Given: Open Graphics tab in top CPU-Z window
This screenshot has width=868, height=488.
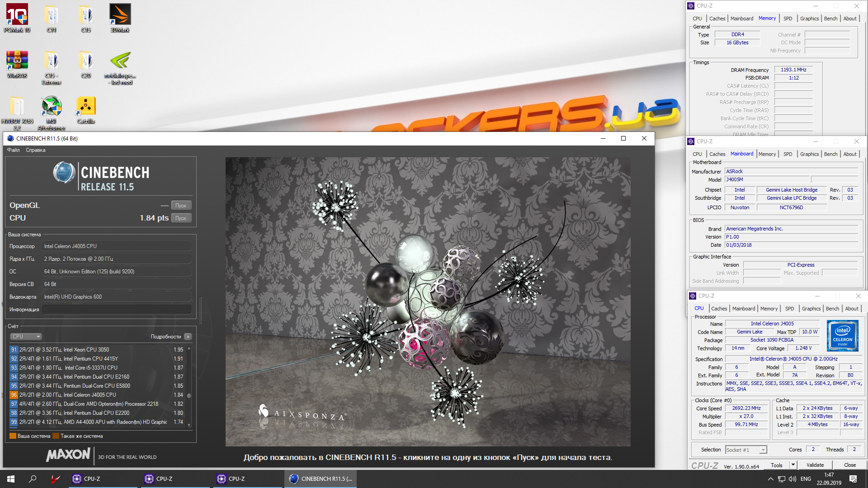Looking at the screenshot, I should [809, 19].
